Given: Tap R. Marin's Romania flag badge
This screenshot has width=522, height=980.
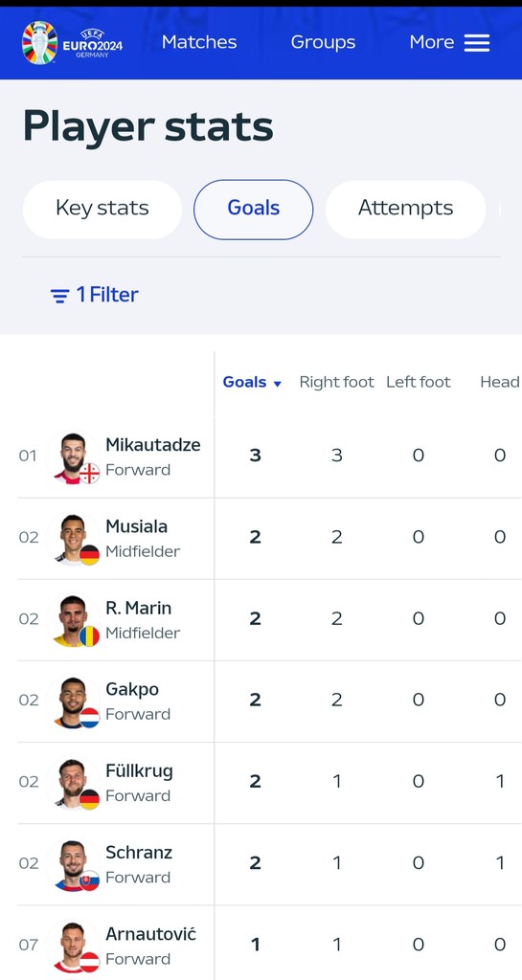Looking at the screenshot, I should point(89,636).
